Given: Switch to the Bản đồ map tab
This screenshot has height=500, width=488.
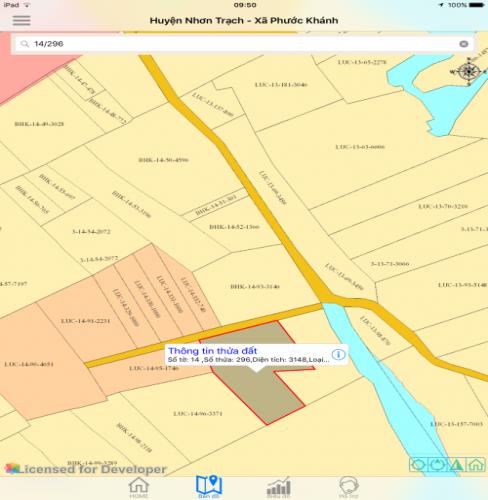Looking at the screenshot, I should [209, 487].
